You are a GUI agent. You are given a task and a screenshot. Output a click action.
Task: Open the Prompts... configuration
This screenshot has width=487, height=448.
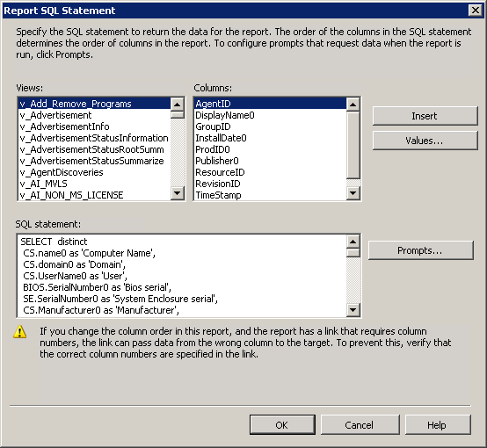(x=420, y=250)
